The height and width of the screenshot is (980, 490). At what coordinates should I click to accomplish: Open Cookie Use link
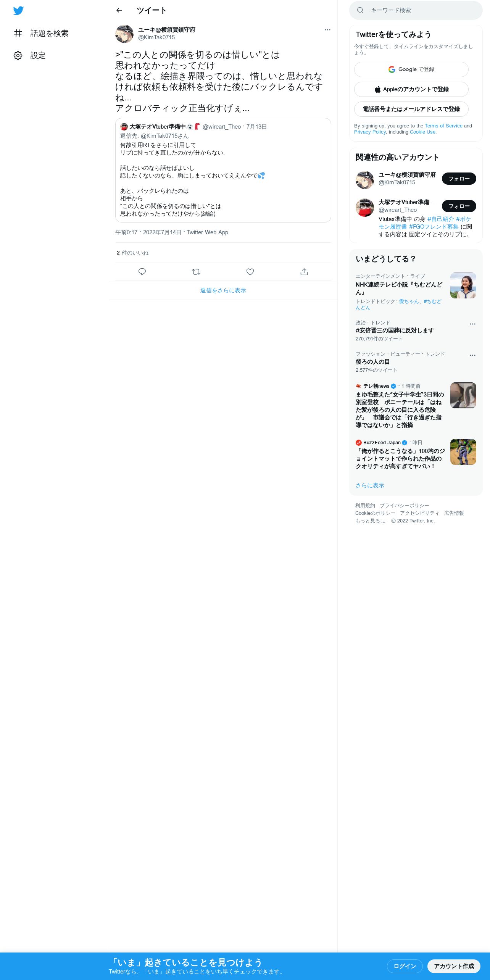[422, 132]
